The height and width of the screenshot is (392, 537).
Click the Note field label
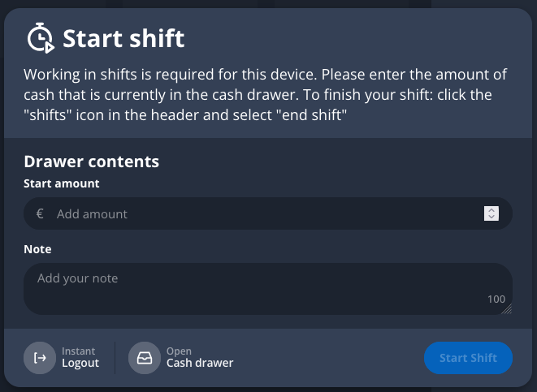click(x=37, y=249)
